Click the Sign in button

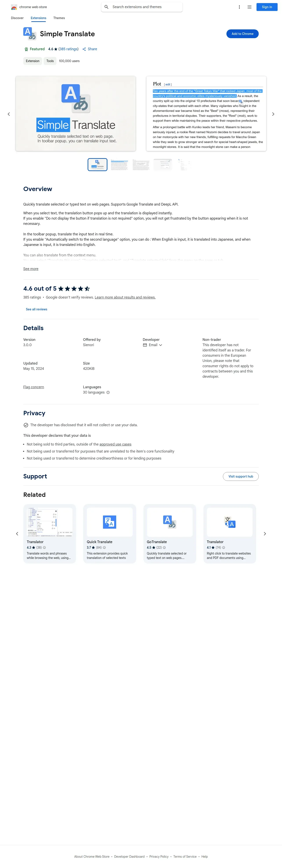pos(267,7)
